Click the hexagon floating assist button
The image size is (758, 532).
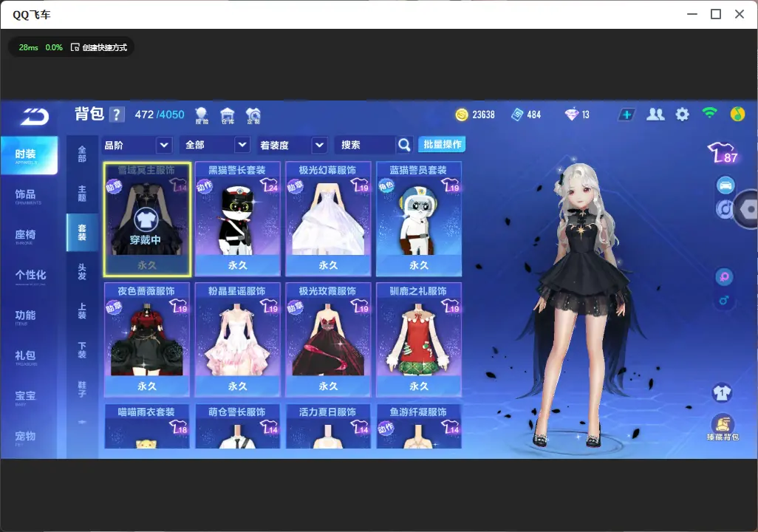[x=747, y=209]
